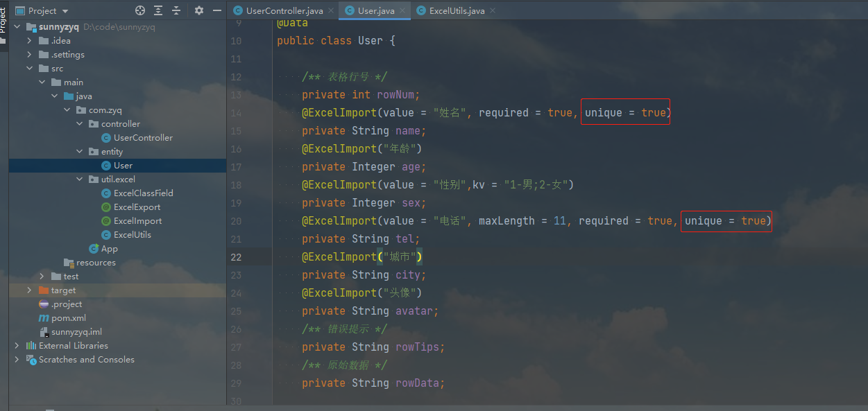Viewport: 868px width, 411px height.
Task: Hide the Project tool window
Action: pos(217,10)
